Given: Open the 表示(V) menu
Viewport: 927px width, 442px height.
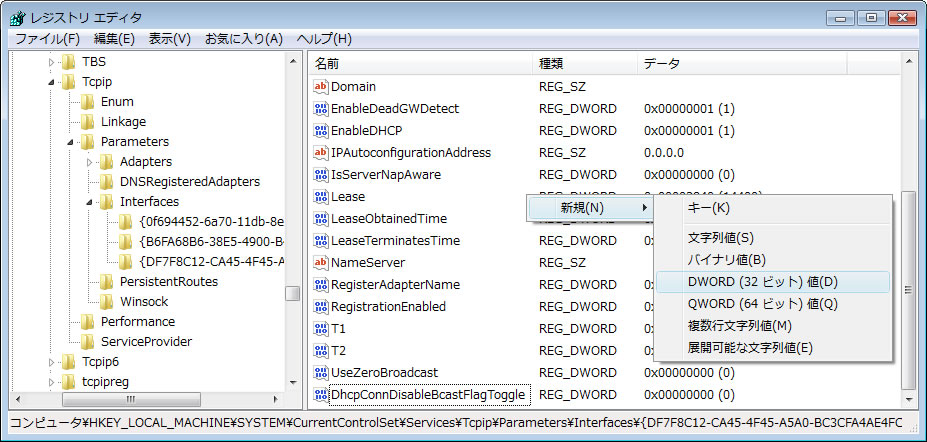Looking at the screenshot, I should pyautogui.click(x=170, y=39).
